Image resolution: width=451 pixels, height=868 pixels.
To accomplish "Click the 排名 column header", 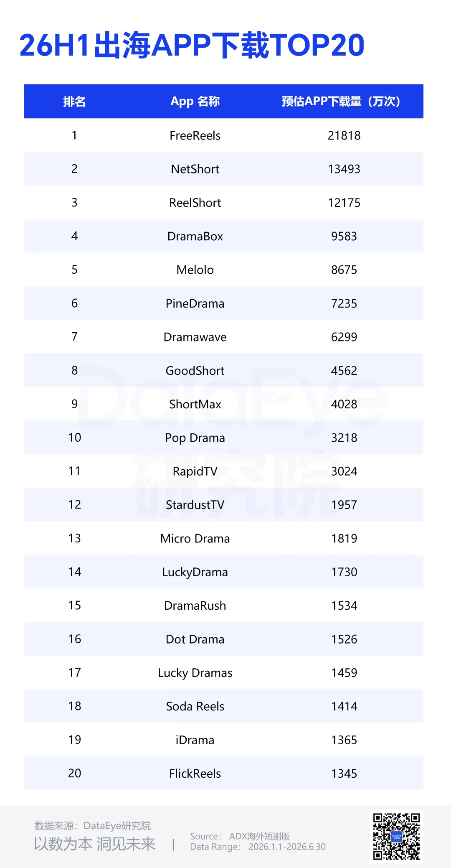I will 74,102.
